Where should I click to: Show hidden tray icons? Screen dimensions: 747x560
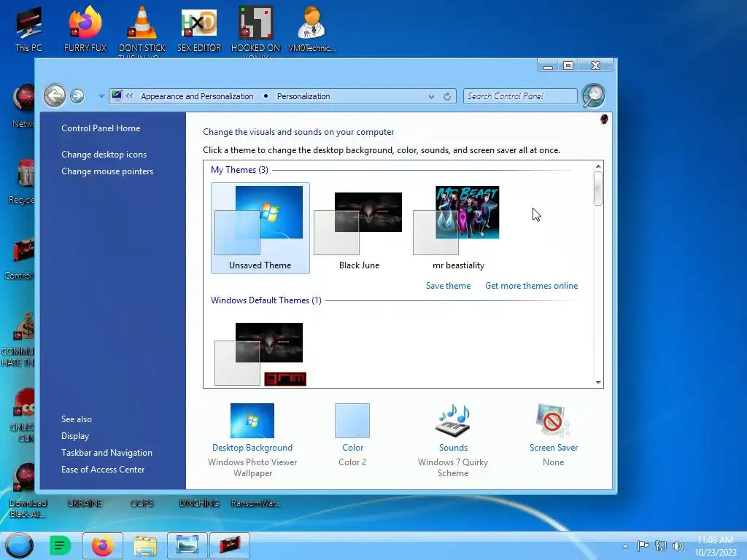[625, 546]
